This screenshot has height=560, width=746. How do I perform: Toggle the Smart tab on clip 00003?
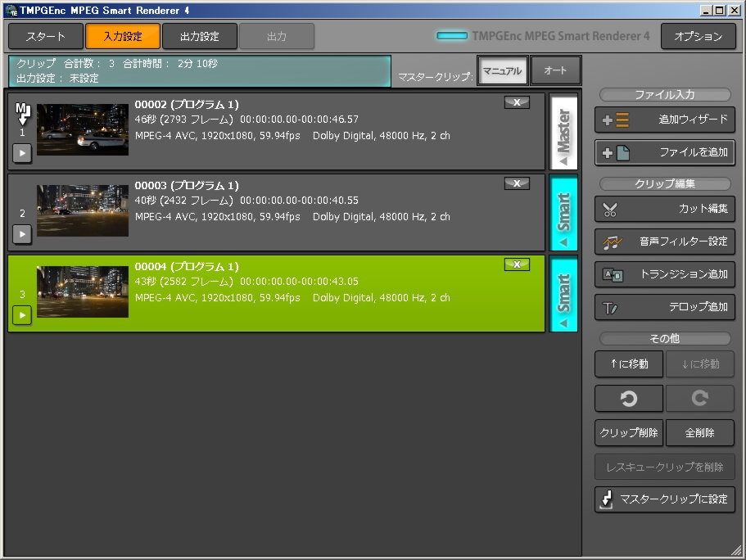(x=563, y=212)
